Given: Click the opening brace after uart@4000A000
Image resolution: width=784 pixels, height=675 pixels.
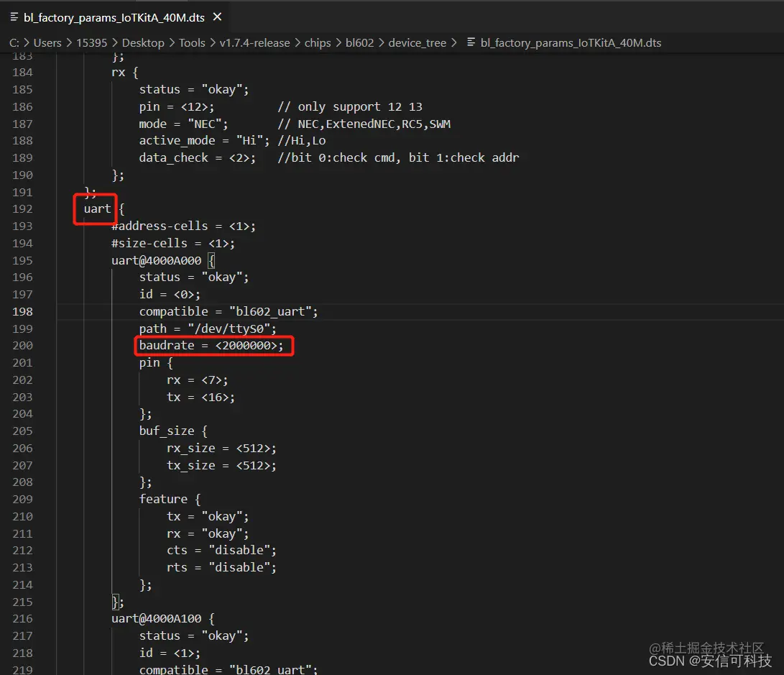Looking at the screenshot, I should pyautogui.click(x=211, y=260).
